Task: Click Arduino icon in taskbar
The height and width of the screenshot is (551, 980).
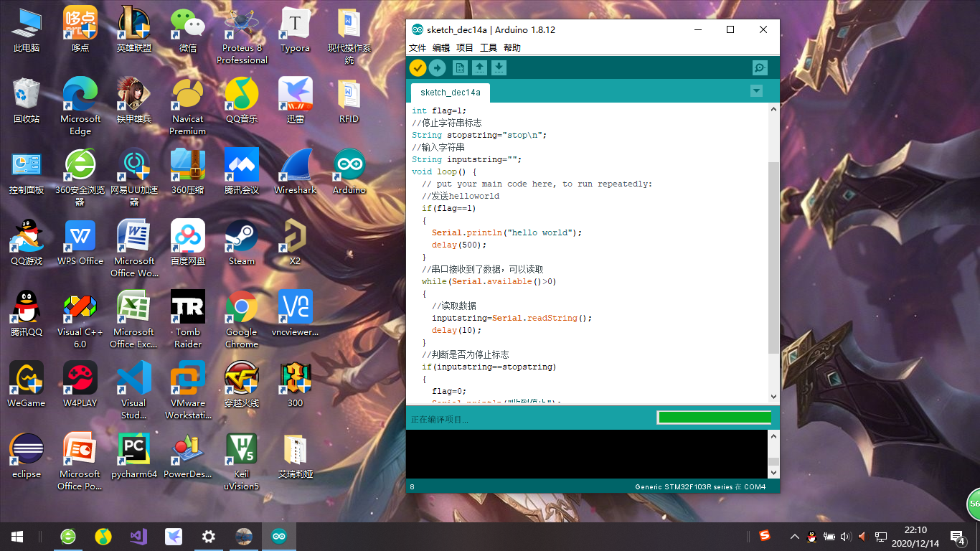Action: click(279, 536)
